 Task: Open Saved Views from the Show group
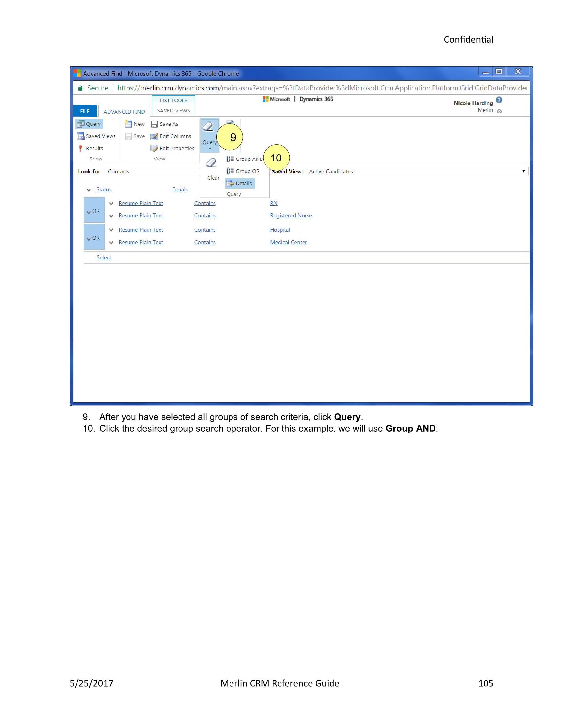pyautogui.click(x=97, y=136)
